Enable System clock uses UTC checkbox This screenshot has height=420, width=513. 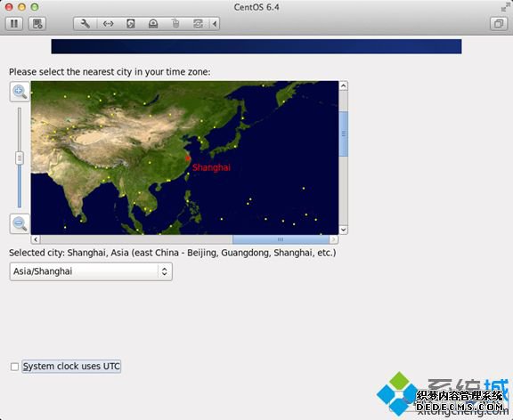tap(14, 367)
